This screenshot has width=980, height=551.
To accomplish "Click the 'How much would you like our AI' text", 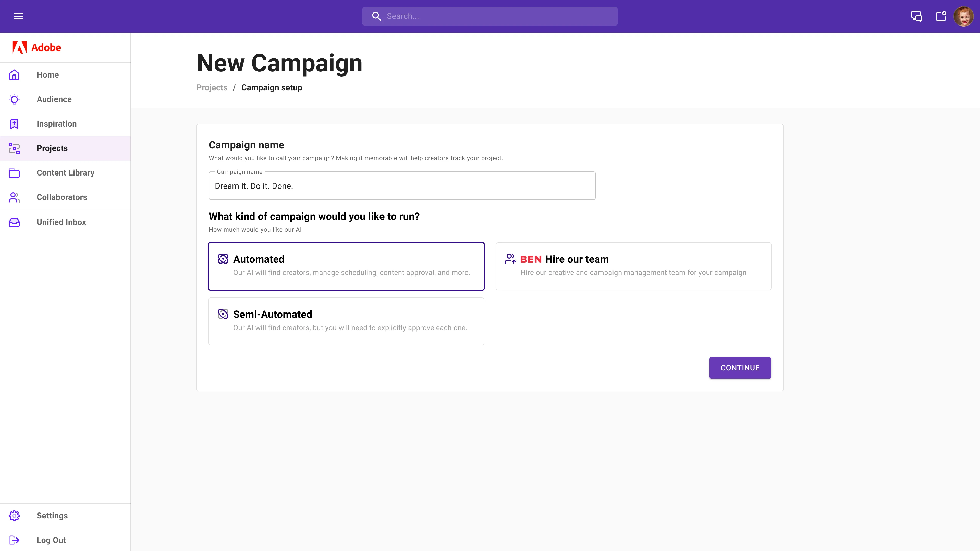I will [255, 230].
